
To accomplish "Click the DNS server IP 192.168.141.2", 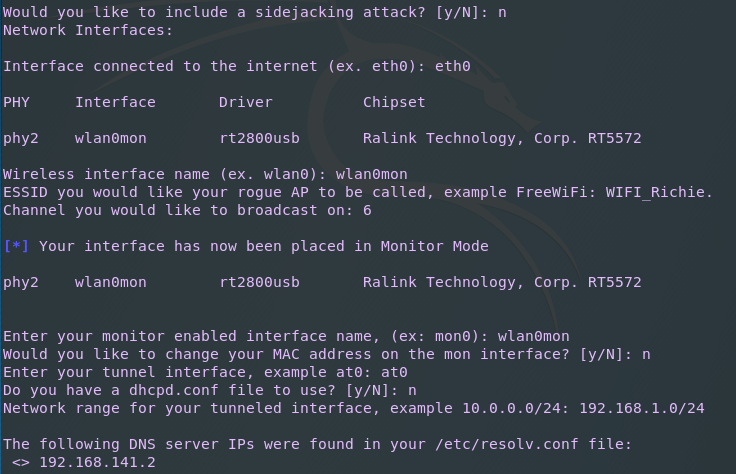I will [93, 462].
